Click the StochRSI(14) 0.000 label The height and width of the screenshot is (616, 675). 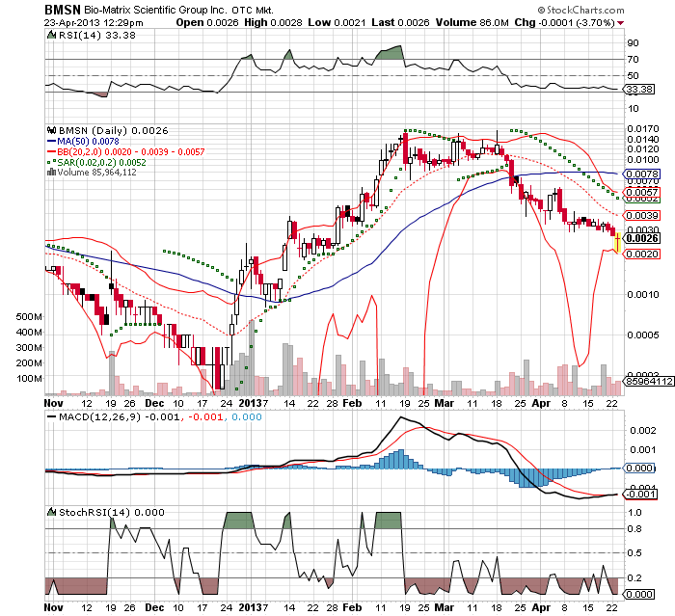click(x=112, y=512)
